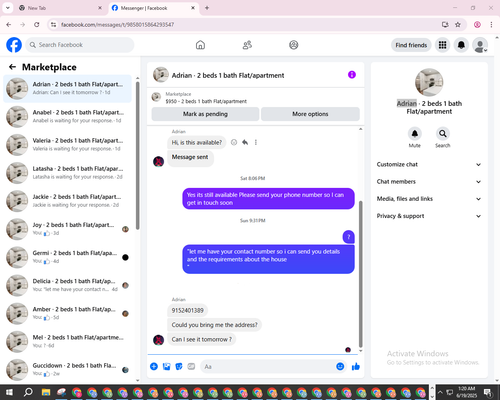Open more actions plus icon in composer
The width and height of the screenshot is (500, 400).
(154, 367)
